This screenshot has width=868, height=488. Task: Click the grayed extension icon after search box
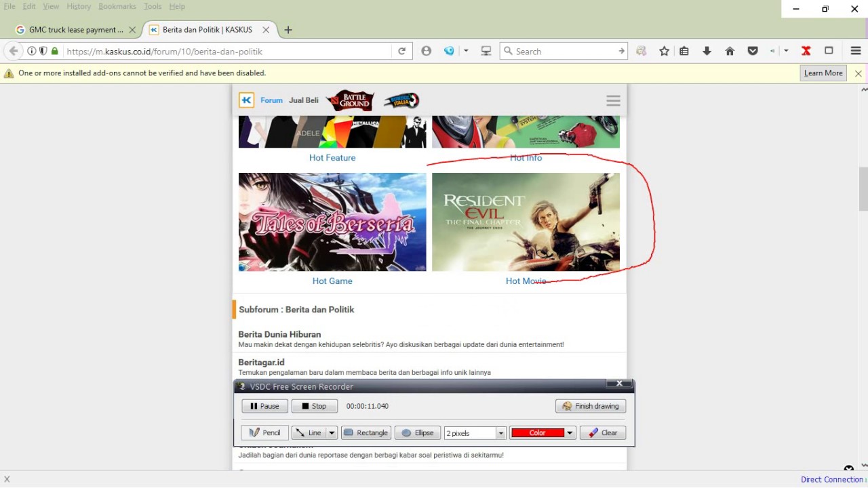point(642,51)
